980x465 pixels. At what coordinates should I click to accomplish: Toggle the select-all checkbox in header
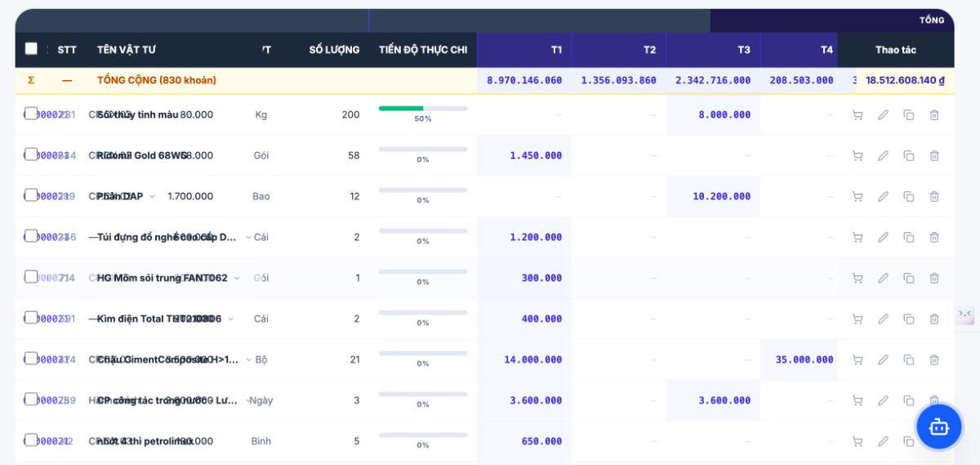point(31,49)
